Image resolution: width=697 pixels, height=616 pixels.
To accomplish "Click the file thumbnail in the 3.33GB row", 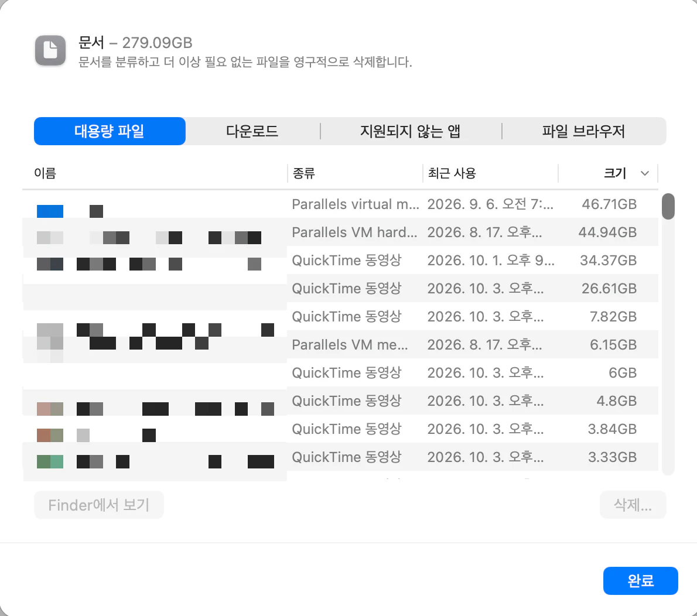I will click(x=50, y=462).
